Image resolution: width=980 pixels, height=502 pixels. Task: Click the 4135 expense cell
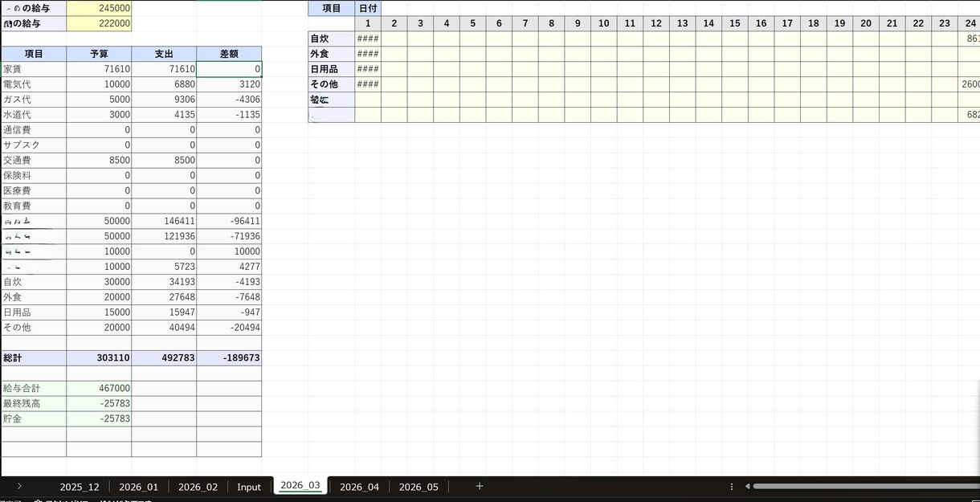pos(164,115)
